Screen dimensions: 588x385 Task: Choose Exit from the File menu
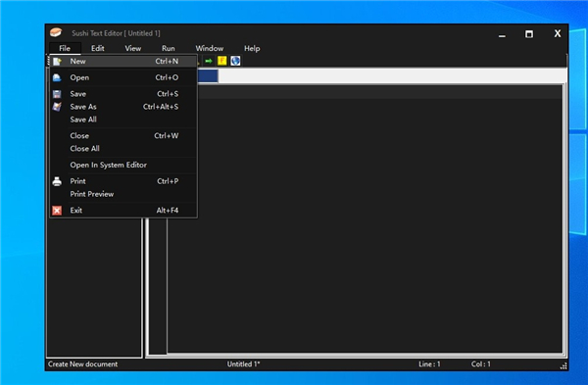point(123,211)
